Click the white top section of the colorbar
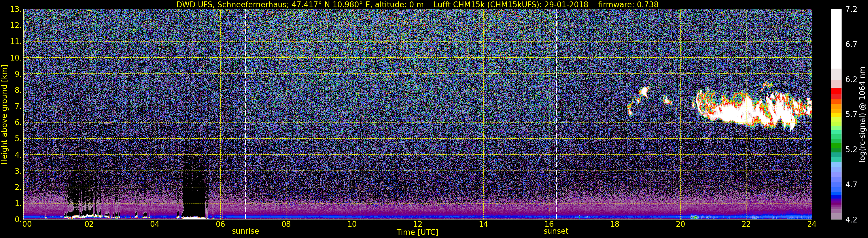Image resolution: width=868 pixels, height=238 pixels. [836, 39]
